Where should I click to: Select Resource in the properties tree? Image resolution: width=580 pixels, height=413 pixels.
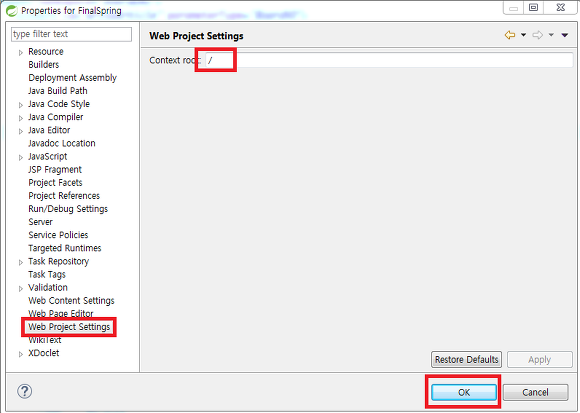46,51
